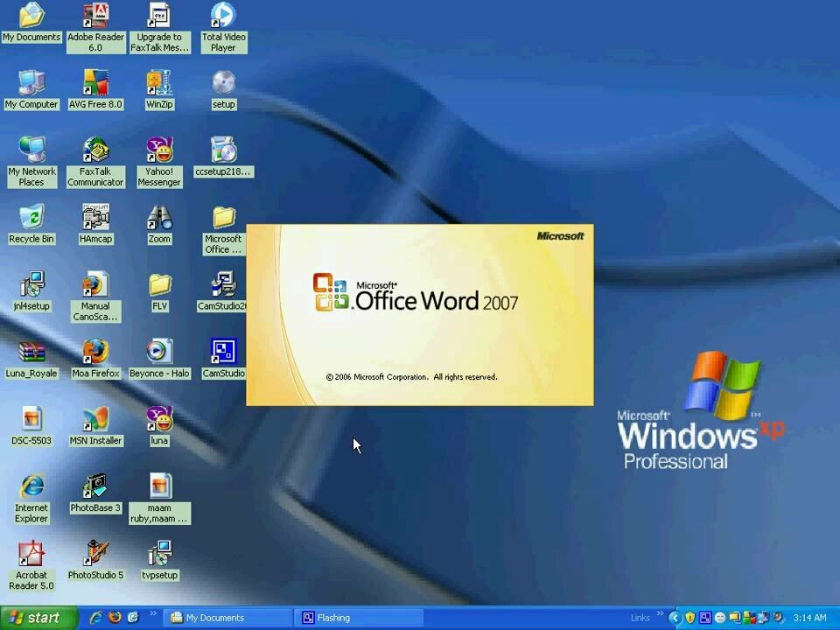Launch Firefox from Quick Launch bar
840x630 pixels.
(115, 618)
